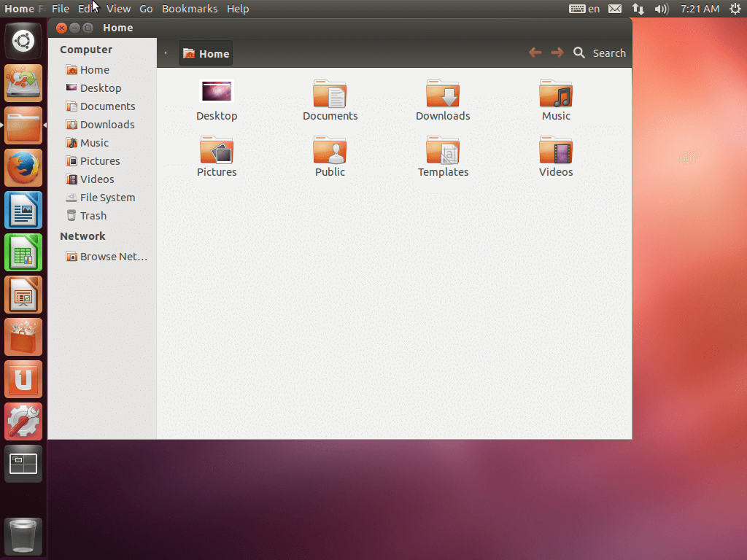Launch the Ubuntu installer from the launcher
Image resolution: width=747 pixels, height=560 pixels.
(23, 83)
